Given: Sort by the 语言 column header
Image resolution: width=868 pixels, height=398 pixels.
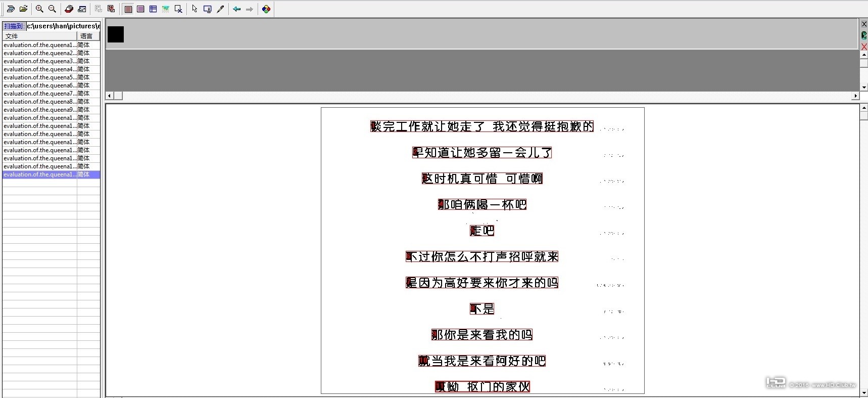Looking at the screenshot, I should click(88, 36).
